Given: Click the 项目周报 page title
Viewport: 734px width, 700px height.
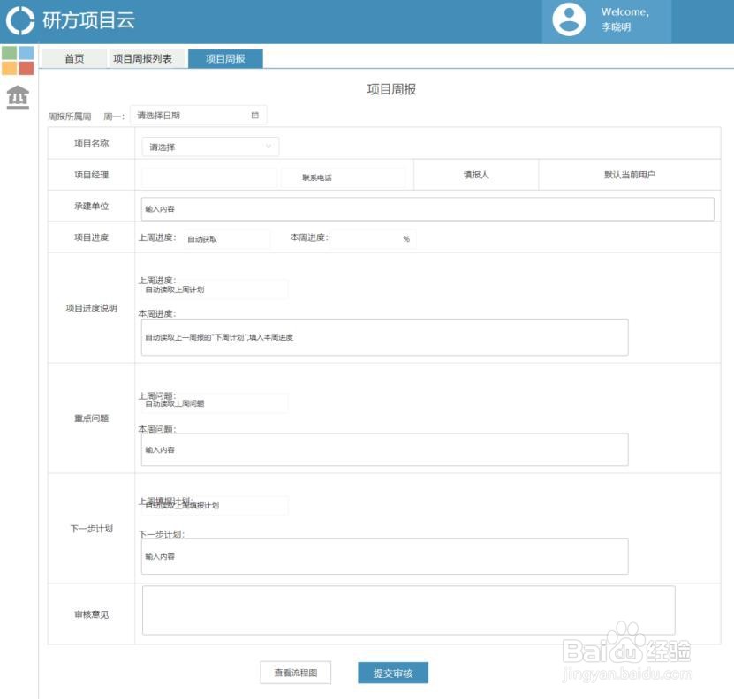Looking at the screenshot, I should click(391, 89).
